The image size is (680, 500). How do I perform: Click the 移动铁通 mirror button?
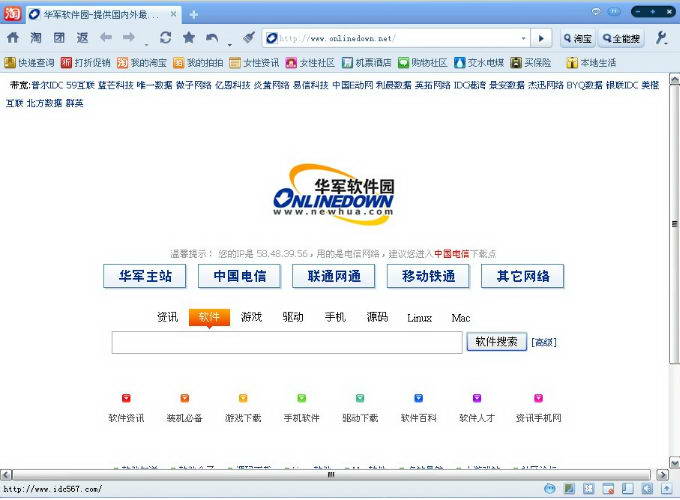428,276
